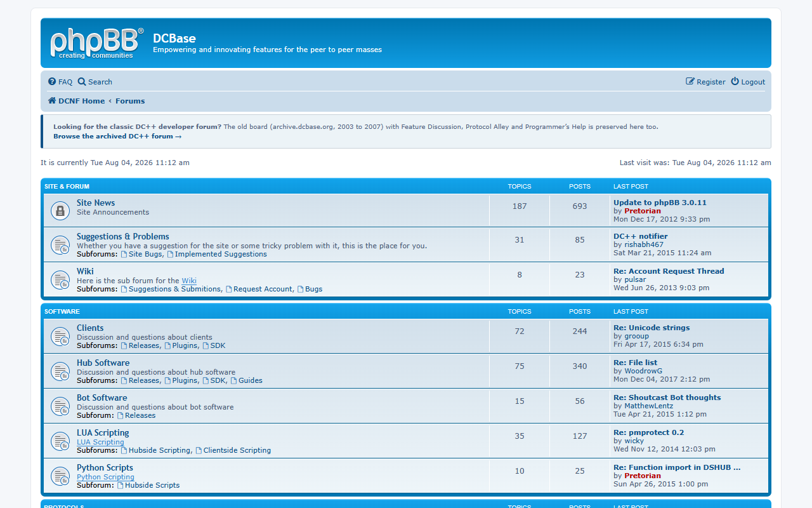Click the Suggestions & Problems forum icon
The height and width of the screenshot is (508, 812).
tap(60, 244)
